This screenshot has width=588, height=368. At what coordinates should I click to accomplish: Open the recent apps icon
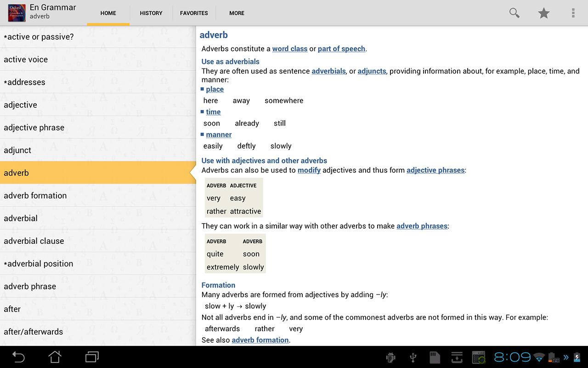tap(92, 357)
